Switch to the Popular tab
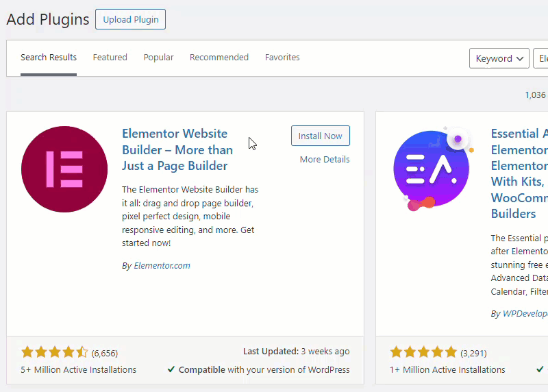The image size is (548, 392). [158, 58]
